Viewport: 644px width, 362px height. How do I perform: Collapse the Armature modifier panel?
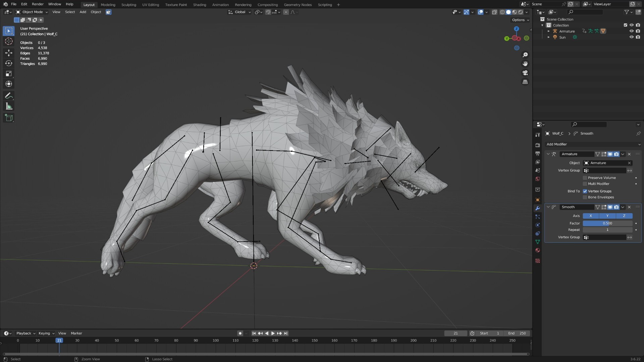pos(548,154)
